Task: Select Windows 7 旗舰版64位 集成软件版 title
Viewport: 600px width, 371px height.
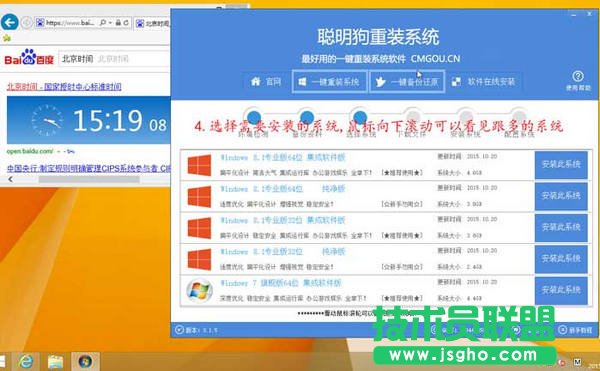Action: coord(280,283)
